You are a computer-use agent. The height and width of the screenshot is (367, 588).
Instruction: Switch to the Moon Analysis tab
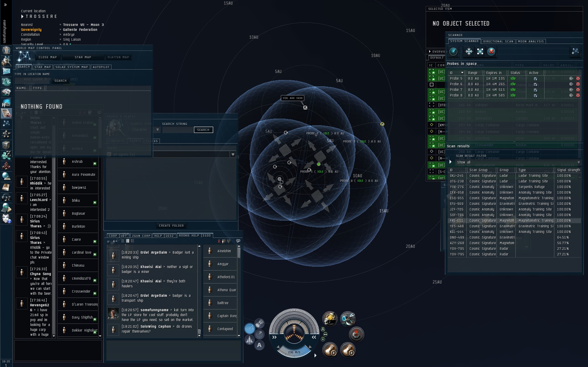click(x=531, y=41)
